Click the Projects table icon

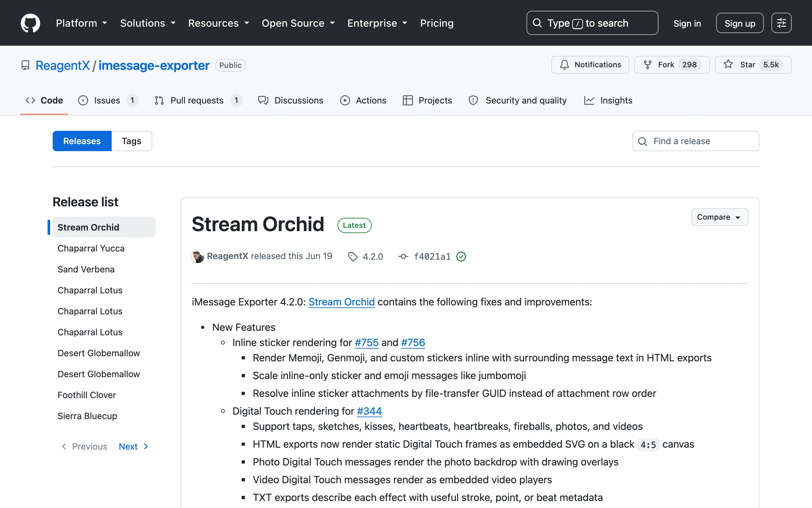408,100
